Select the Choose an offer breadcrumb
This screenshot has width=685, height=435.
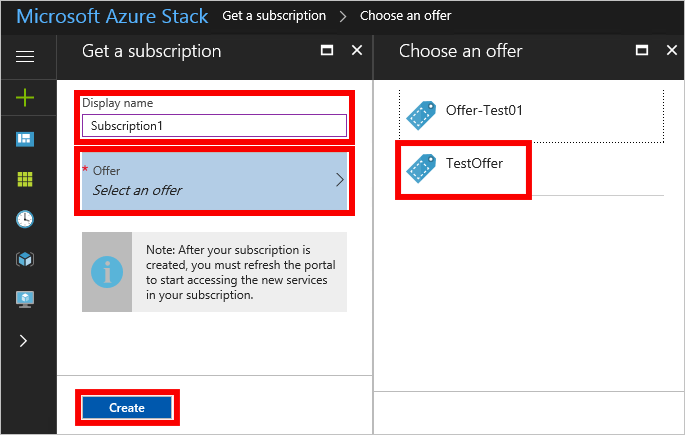(x=405, y=16)
